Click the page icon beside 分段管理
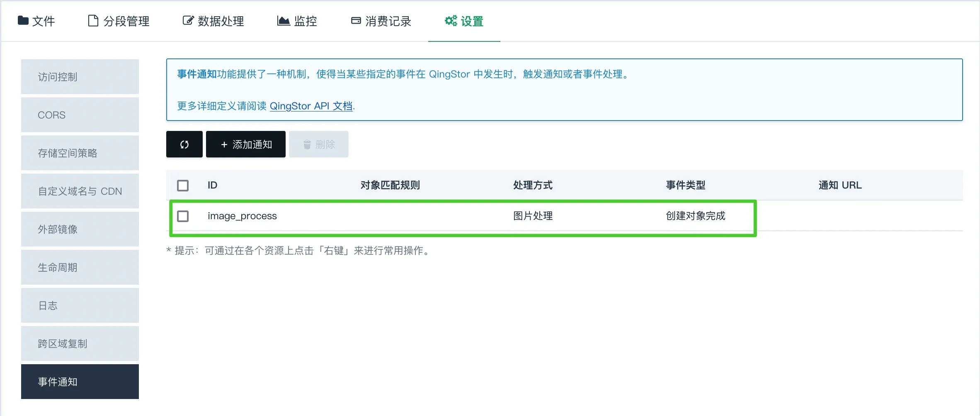The image size is (980, 416). 93,21
